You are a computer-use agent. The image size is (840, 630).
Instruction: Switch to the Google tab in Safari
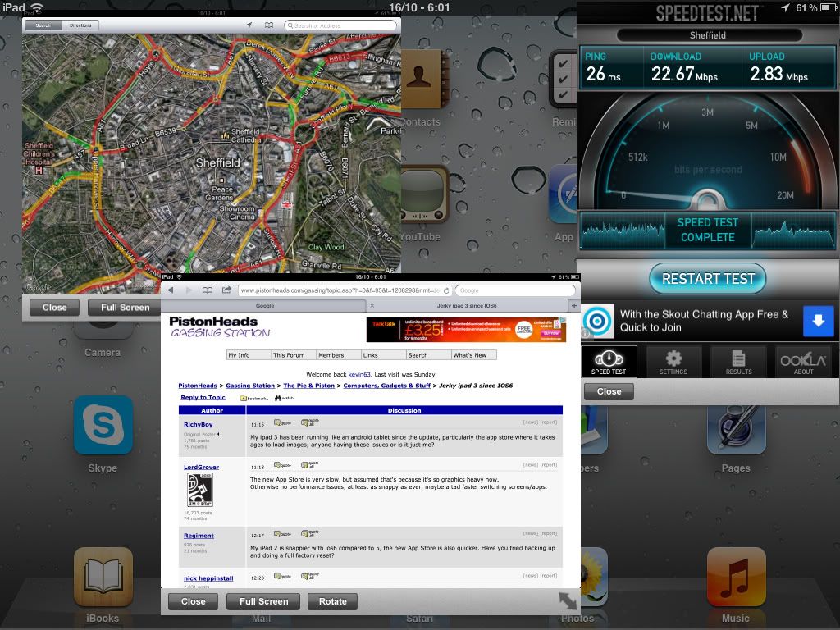point(264,306)
